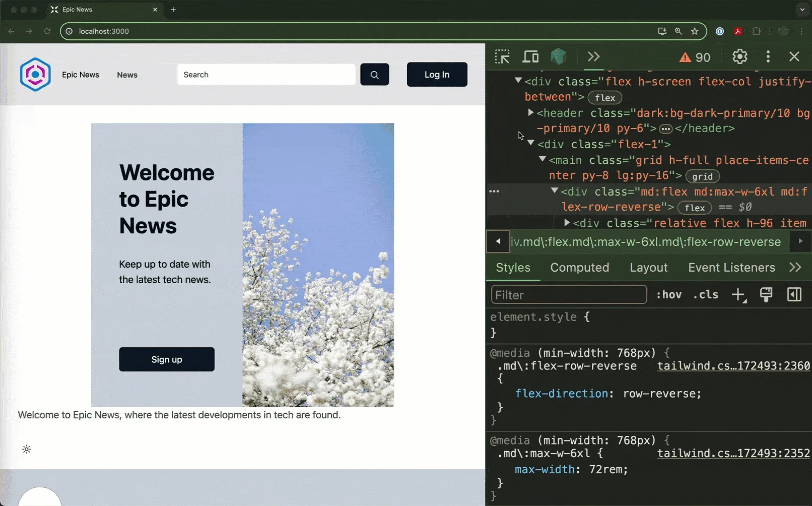The width and height of the screenshot is (812, 506).
Task: Open the zoom magnifier in address bar
Action: [679, 31]
